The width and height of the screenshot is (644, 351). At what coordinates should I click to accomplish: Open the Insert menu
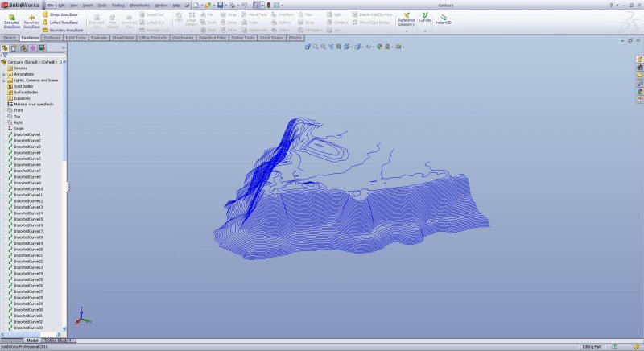click(87, 5)
